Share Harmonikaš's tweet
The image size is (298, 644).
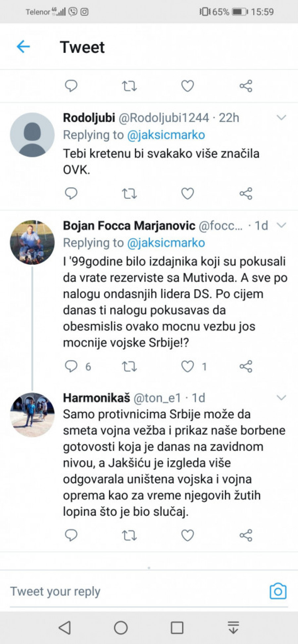246,535
